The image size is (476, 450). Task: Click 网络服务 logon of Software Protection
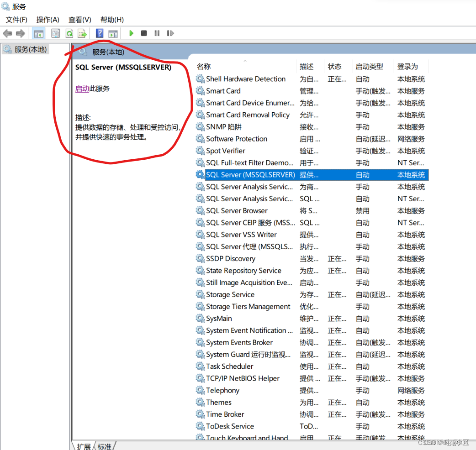(x=411, y=139)
